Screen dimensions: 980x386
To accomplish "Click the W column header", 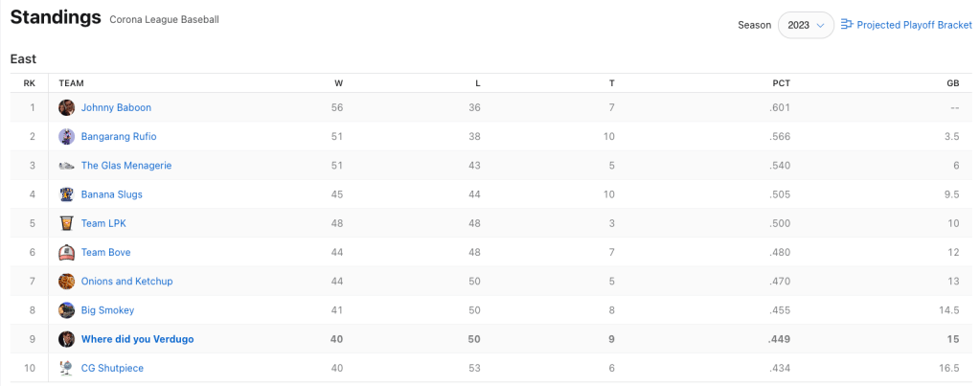I will point(338,83).
